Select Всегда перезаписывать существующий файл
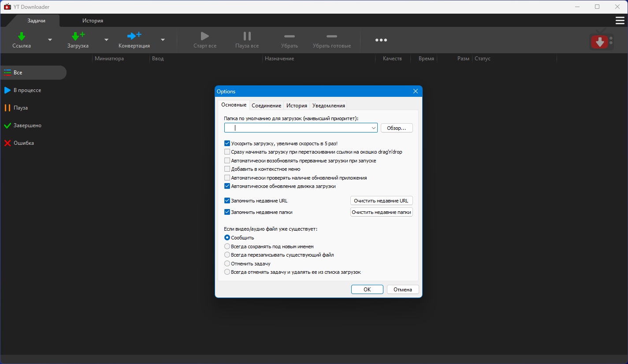 [227, 255]
